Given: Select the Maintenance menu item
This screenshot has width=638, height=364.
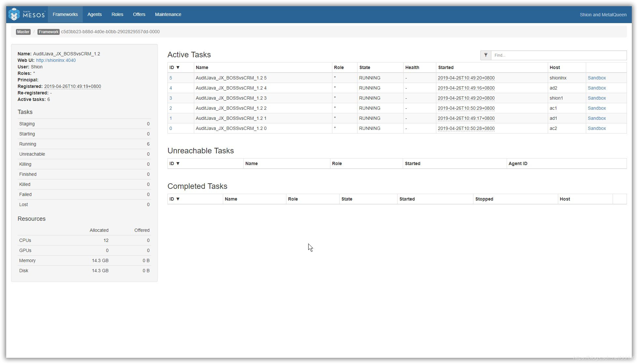Looking at the screenshot, I should click(x=168, y=14).
